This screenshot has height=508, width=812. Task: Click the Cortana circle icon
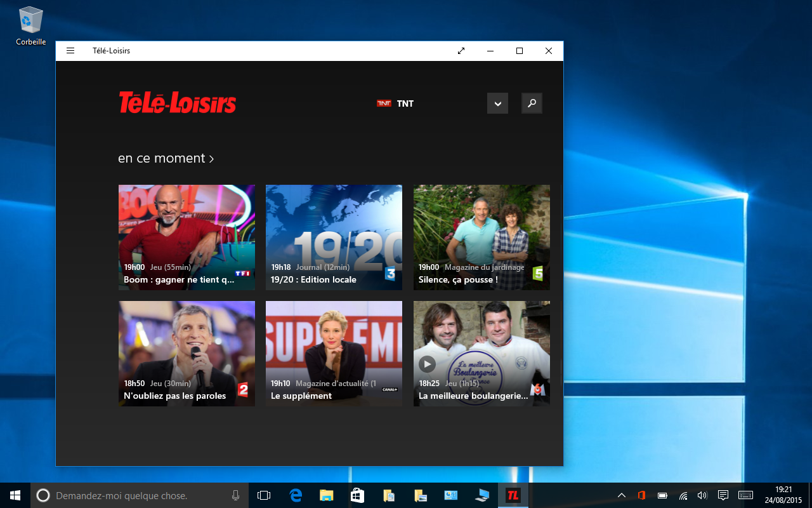point(43,495)
